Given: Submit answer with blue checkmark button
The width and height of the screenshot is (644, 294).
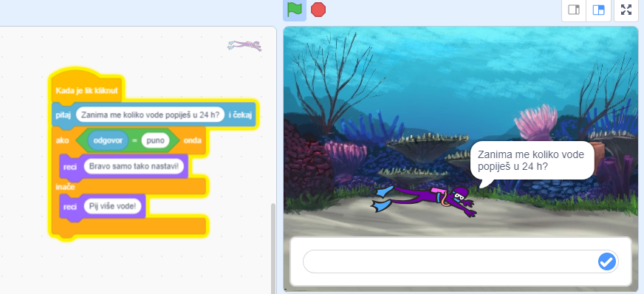Looking at the screenshot, I should pos(606,261).
